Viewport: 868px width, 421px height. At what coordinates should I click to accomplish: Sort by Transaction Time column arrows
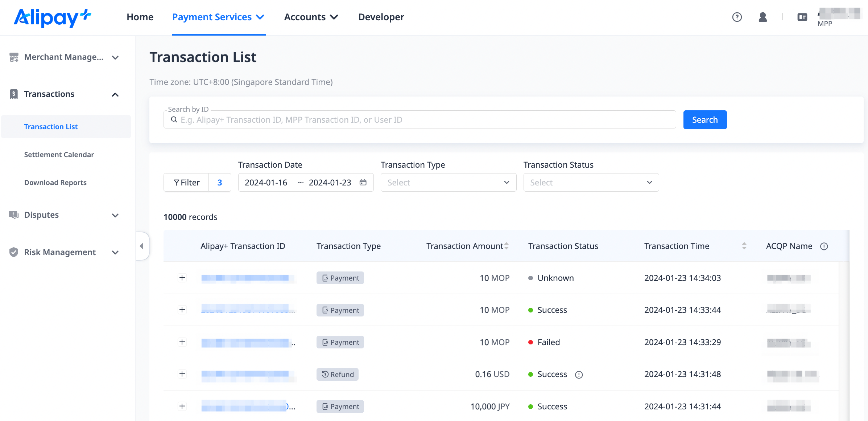(x=744, y=246)
